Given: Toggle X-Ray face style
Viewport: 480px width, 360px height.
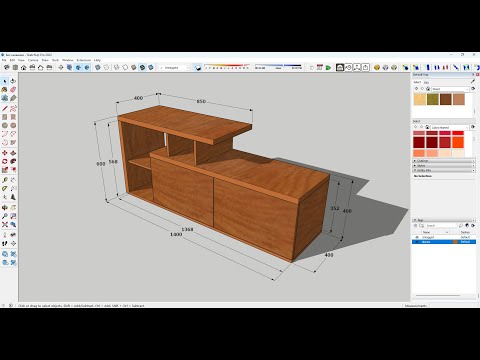Looking at the screenshot, I should (x=98, y=67).
